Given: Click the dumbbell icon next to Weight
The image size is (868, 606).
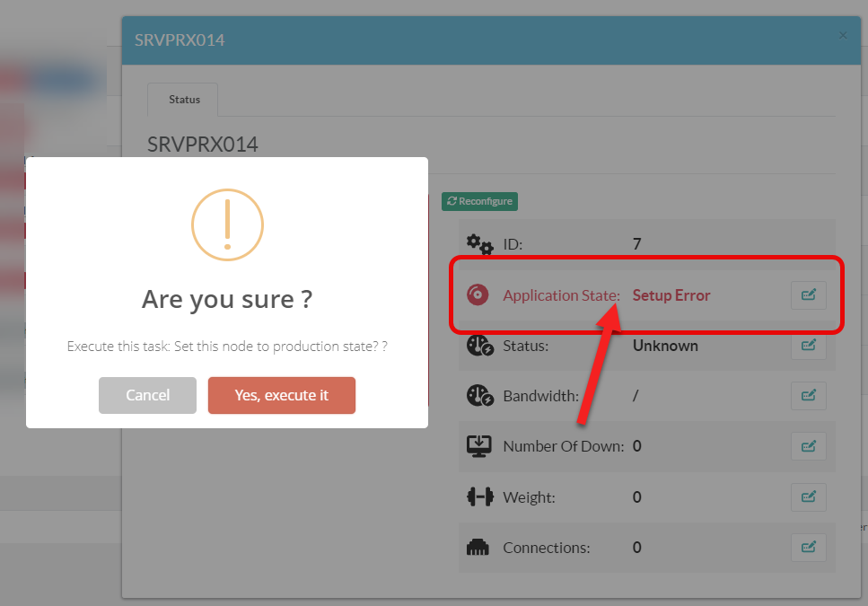Looking at the screenshot, I should coord(479,496).
